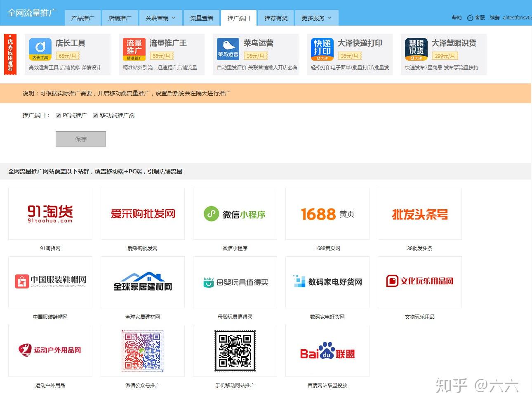Click the colorful 微信公众号推广 QR code

[x=143, y=350]
